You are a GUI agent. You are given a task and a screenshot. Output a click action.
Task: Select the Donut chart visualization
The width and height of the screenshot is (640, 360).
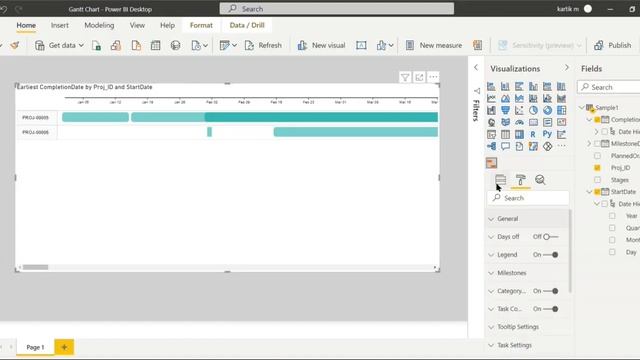coord(547,110)
